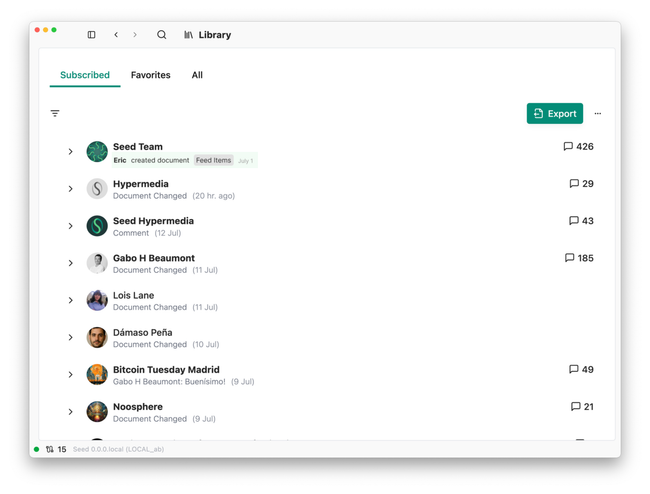The height and width of the screenshot is (494, 650).
Task: Expand the Noosphere row chevron
Action: tap(71, 412)
